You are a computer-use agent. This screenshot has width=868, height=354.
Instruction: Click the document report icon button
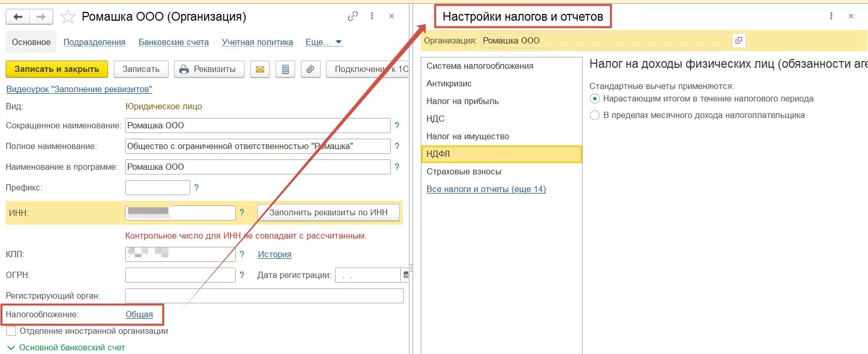(285, 69)
